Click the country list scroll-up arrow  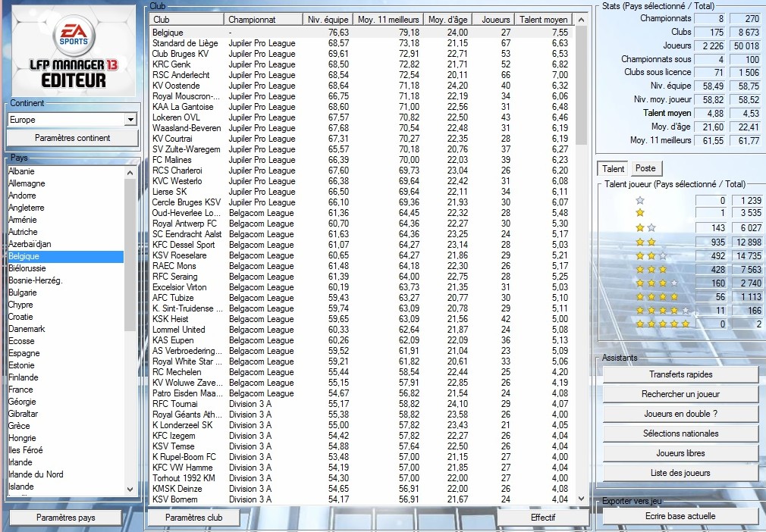(x=130, y=173)
